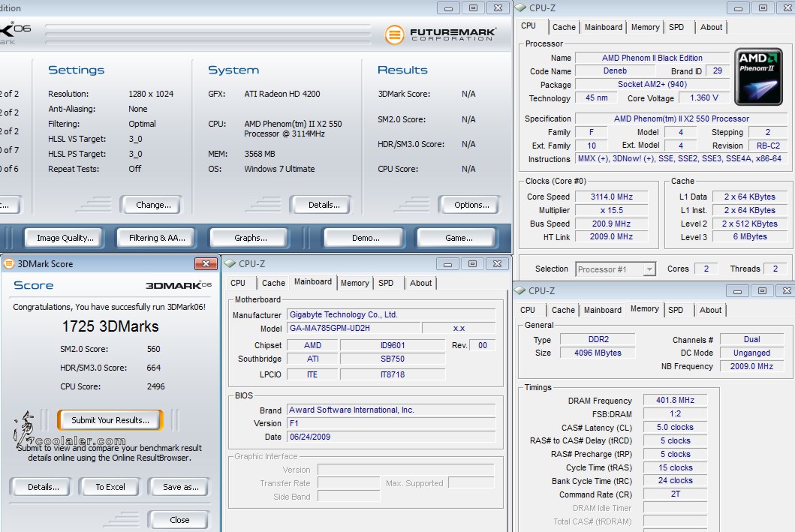Select SPD tab in the processor CPU-Z window
The image size is (795, 532).
[x=676, y=27]
